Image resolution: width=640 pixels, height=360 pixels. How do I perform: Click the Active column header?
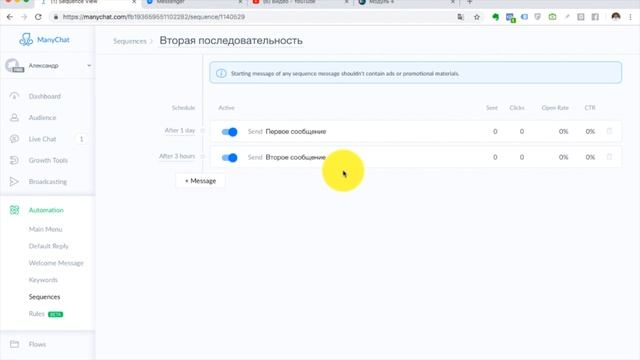(227, 108)
